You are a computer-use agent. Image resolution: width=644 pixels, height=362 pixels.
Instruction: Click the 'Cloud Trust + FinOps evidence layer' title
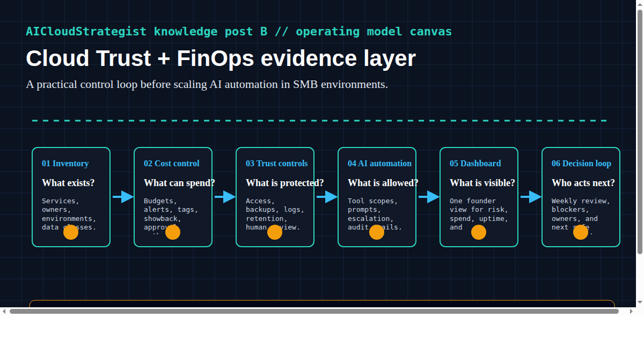[221, 58]
